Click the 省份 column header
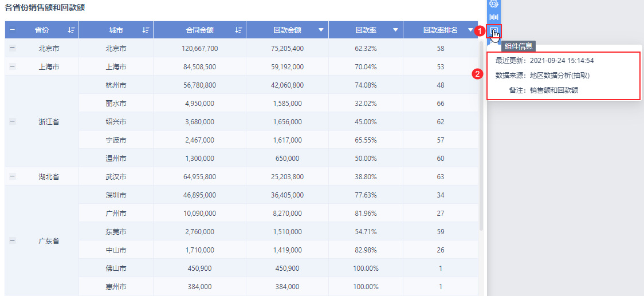644x296 pixels. [41, 30]
